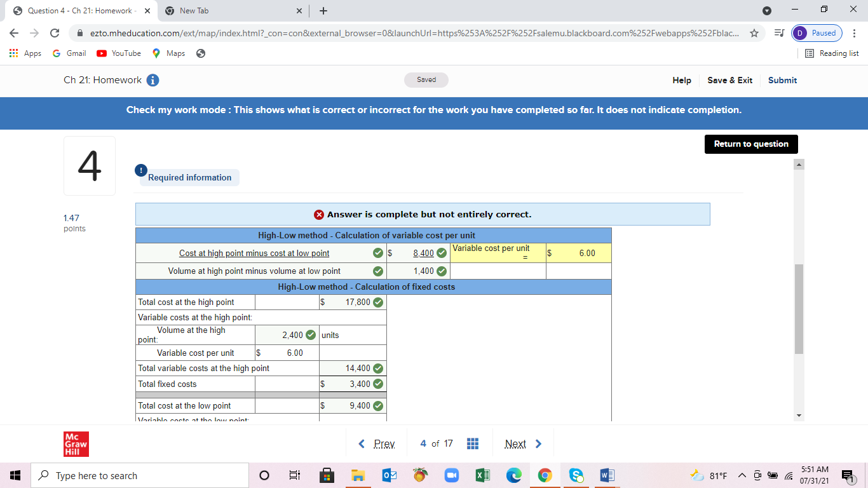
Task: Expand the Reading list
Action: click(831, 53)
